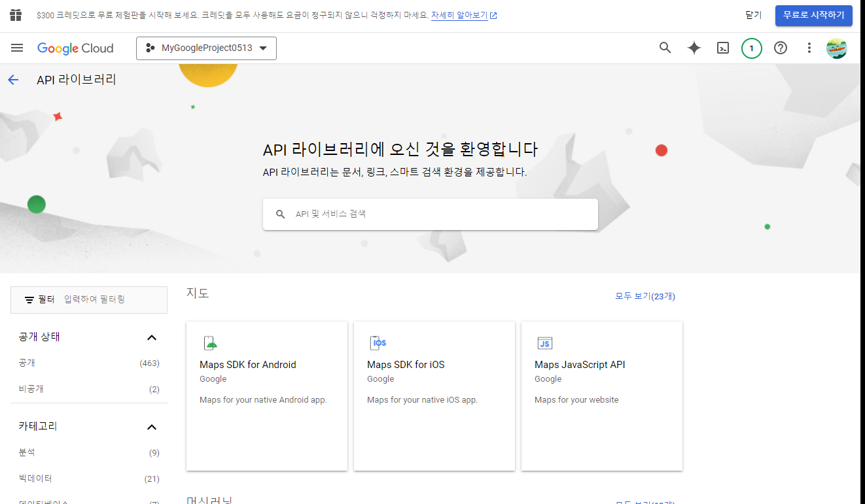
Task: Open 모두 보기(23개) link for 지도
Action: coord(645,296)
